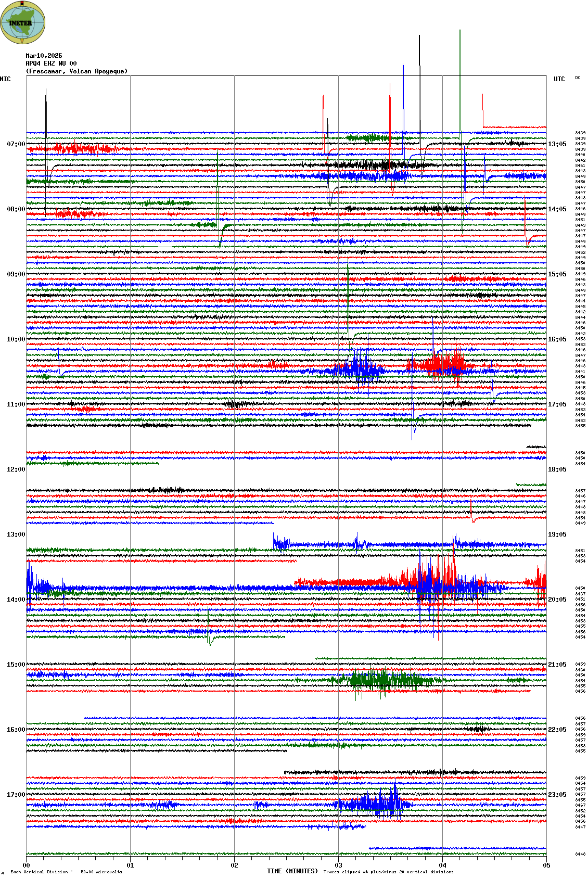Click the DC column header
588x879 pixels.
(x=578, y=78)
